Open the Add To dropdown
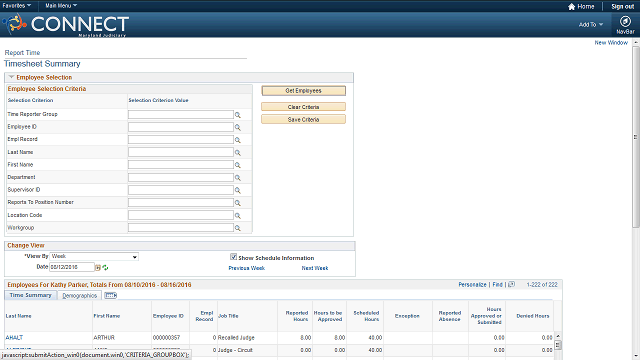 pyautogui.click(x=591, y=24)
